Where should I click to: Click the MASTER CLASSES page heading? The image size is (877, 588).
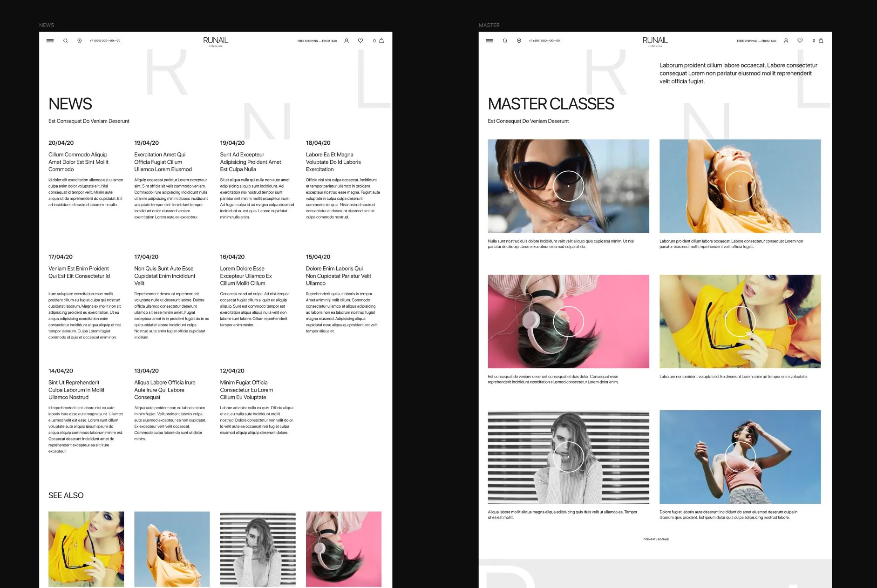(551, 104)
